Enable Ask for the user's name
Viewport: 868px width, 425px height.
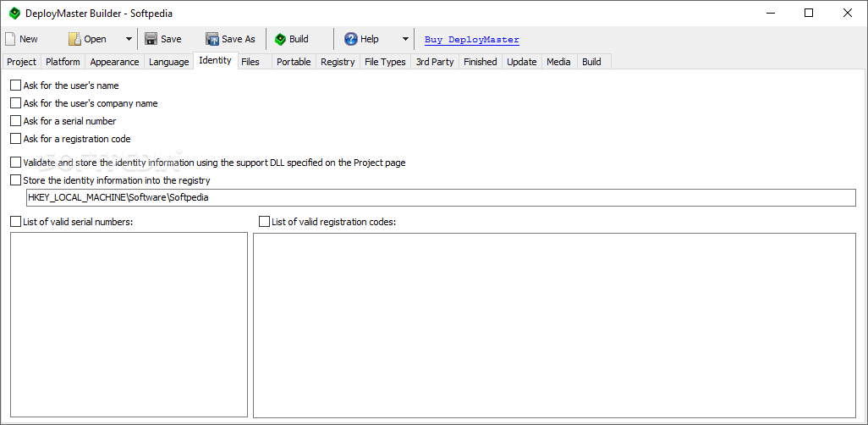pos(15,86)
